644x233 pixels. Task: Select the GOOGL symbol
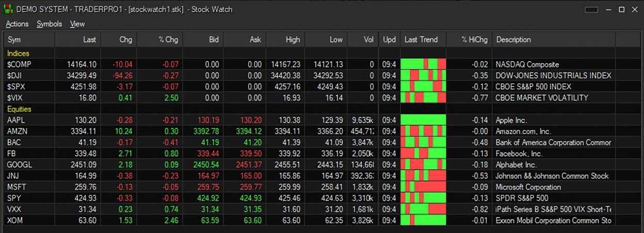(x=20, y=165)
